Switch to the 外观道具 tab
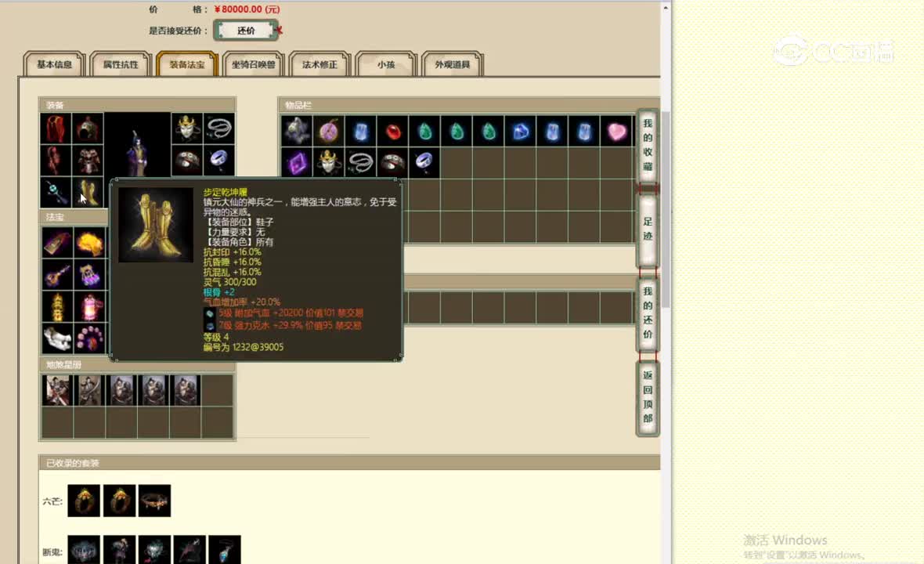 click(452, 64)
